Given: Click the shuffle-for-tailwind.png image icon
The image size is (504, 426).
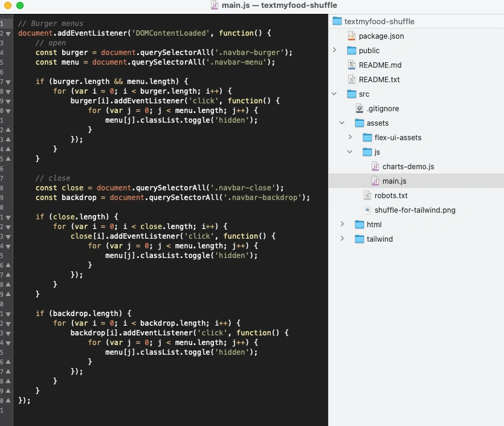Looking at the screenshot, I should (x=367, y=210).
